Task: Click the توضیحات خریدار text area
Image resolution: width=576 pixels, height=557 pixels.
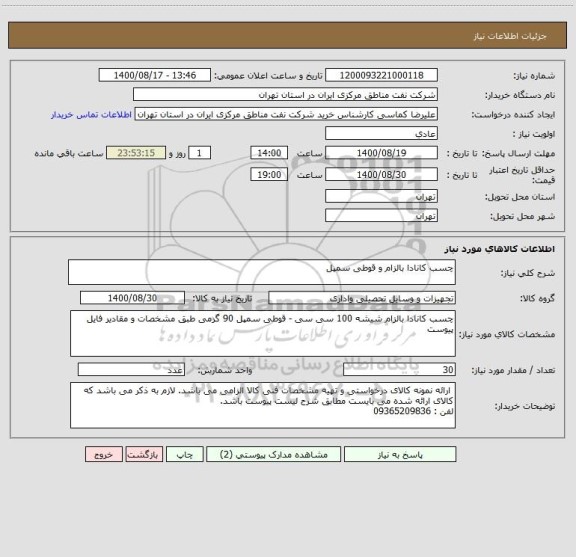Action: (x=263, y=405)
